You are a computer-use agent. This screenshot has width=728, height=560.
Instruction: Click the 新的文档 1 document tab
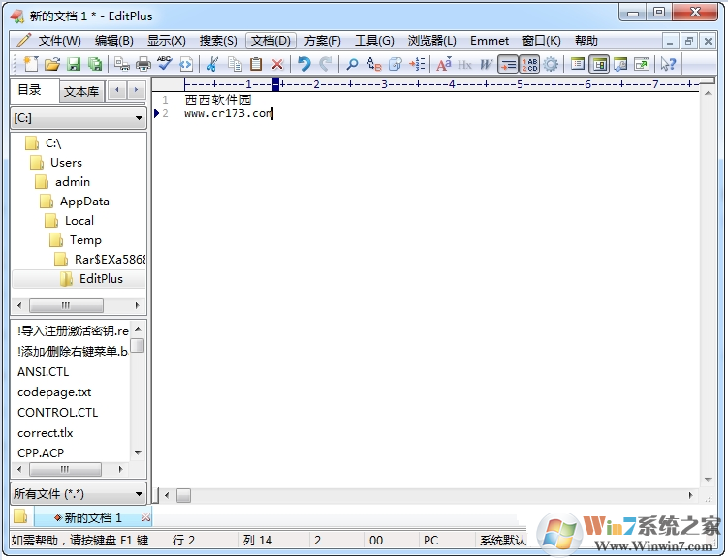tap(93, 518)
